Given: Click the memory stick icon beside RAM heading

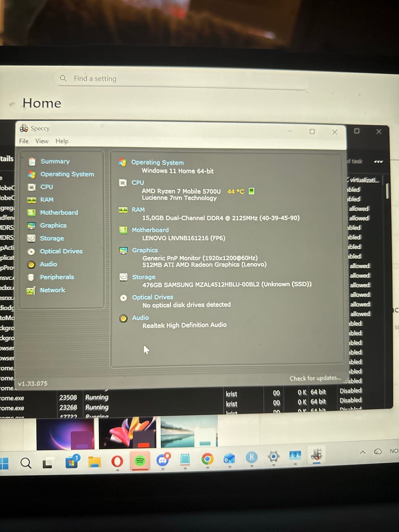Looking at the screenshot, I should 123,209.
